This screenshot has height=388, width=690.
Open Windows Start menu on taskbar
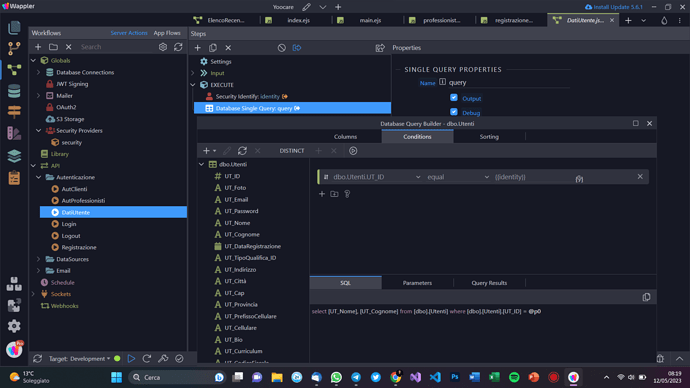click(117, 377)
